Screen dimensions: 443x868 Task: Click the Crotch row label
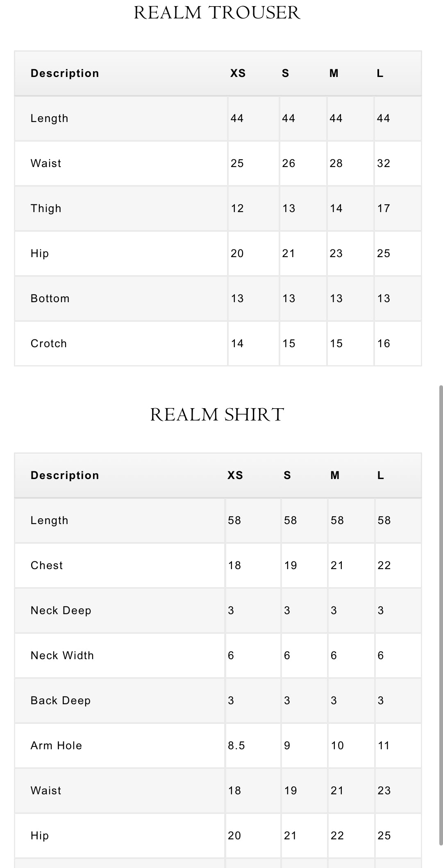(49, 344)
